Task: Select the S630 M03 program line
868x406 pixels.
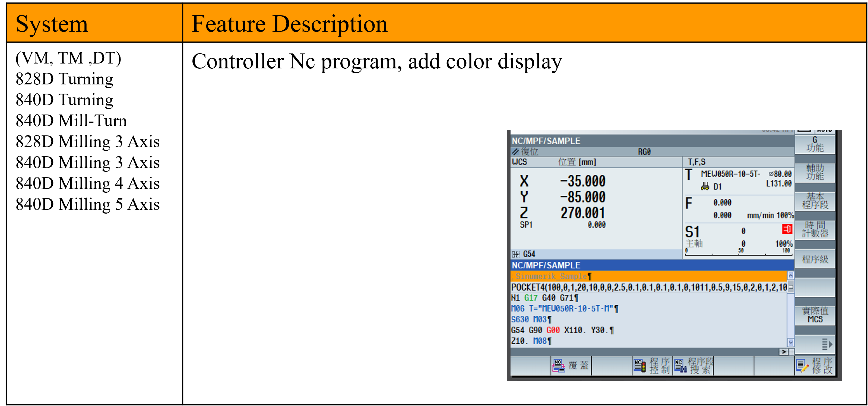Action: (x=649, y=319)
